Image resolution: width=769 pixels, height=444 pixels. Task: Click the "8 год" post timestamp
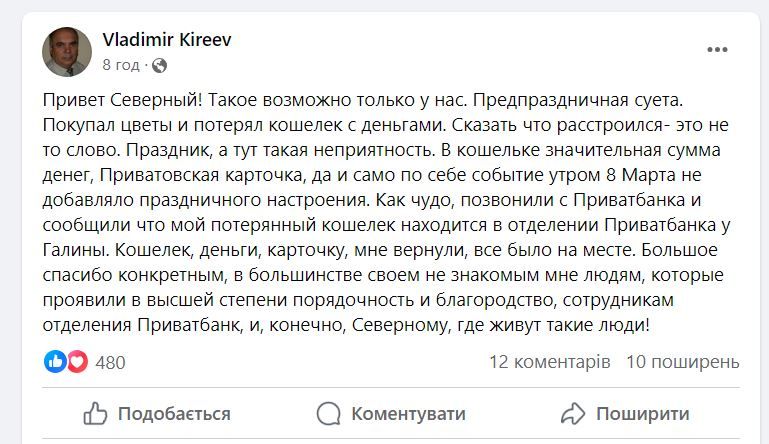coord(120,65)
